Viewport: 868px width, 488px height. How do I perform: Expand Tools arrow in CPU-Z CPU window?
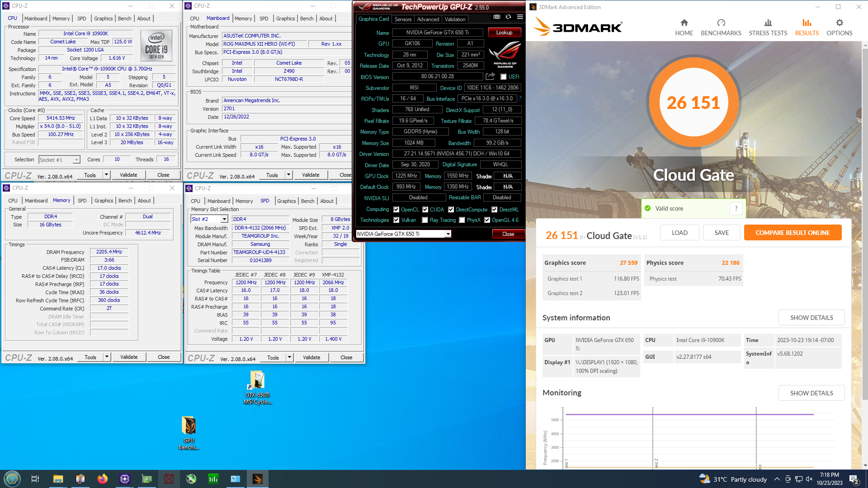(107, 175)
